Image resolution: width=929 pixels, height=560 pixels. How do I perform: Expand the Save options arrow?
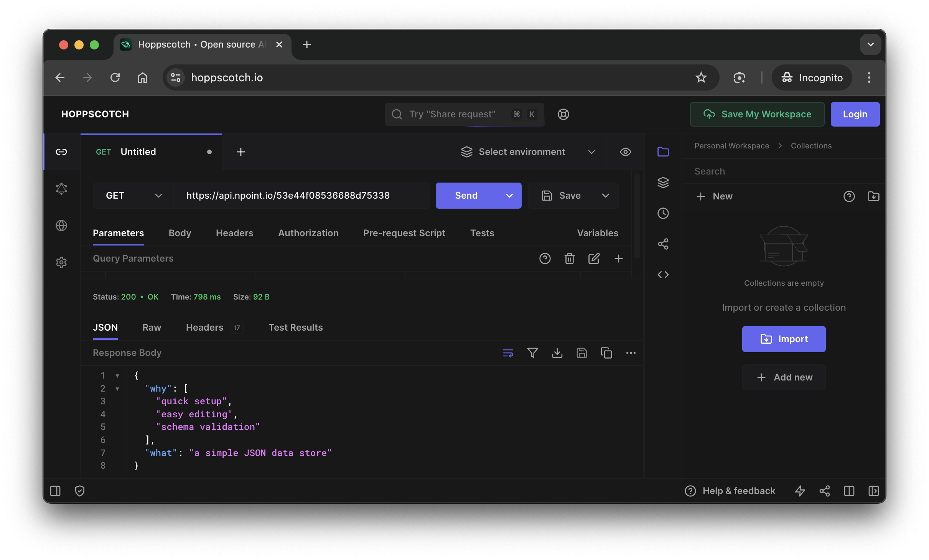pyautogui.click(x=606, y=196)
